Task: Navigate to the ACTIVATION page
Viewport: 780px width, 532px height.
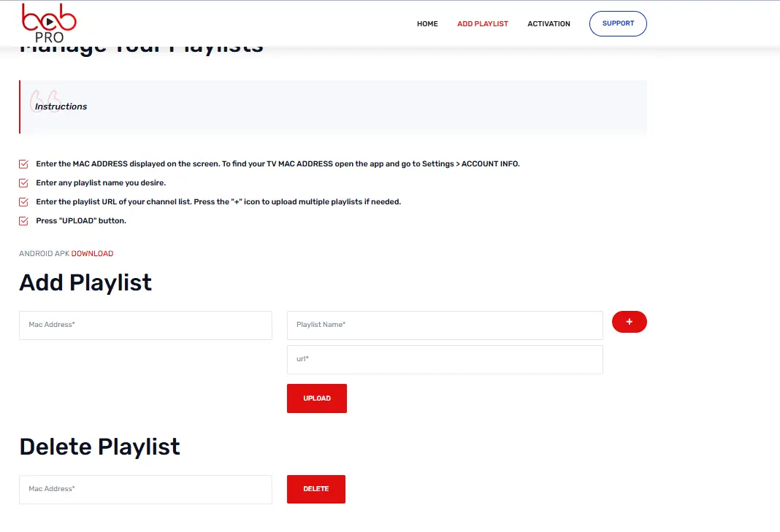Action: [x=548, y=24]
